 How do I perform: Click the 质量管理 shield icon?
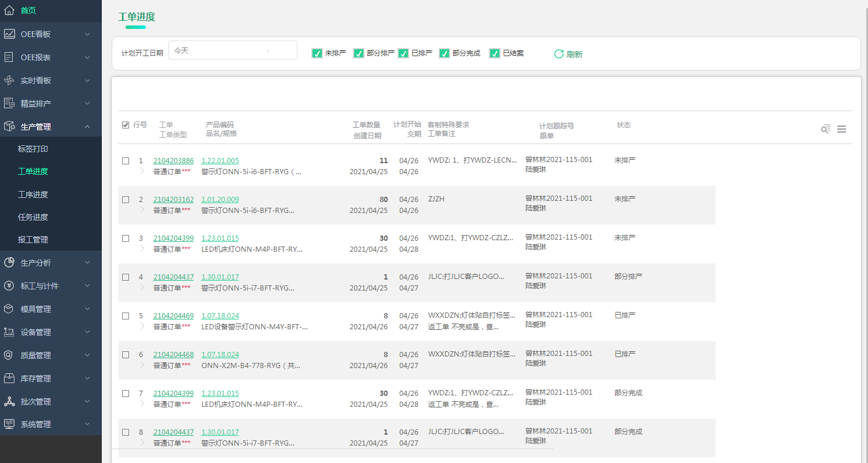[9, 355]
